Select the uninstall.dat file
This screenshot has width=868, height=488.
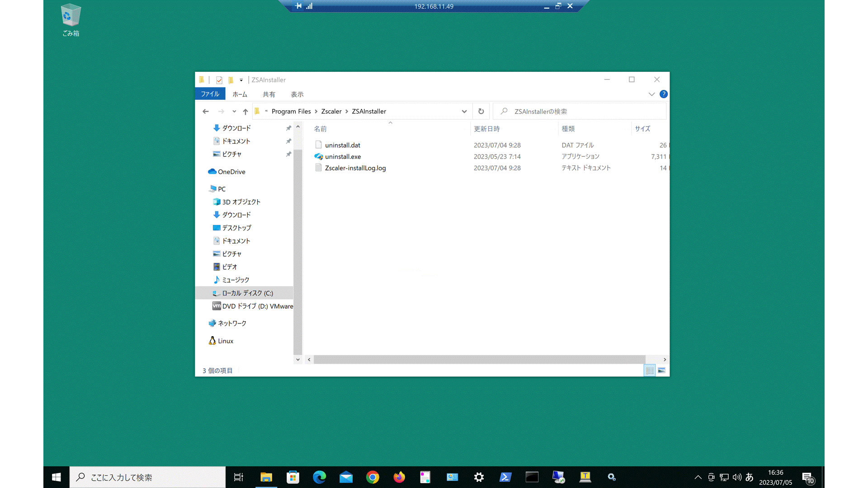coord(342,145)
